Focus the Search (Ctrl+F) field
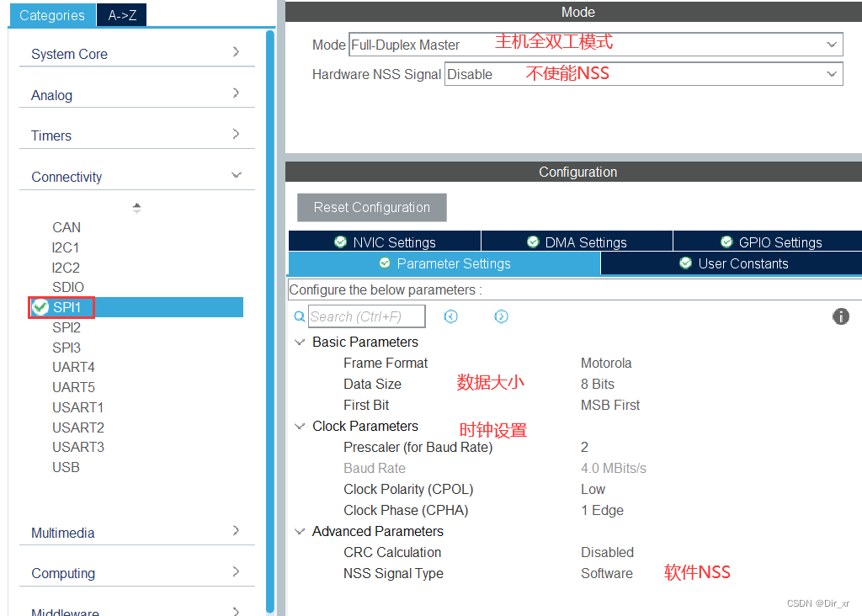 click(367, 316)
